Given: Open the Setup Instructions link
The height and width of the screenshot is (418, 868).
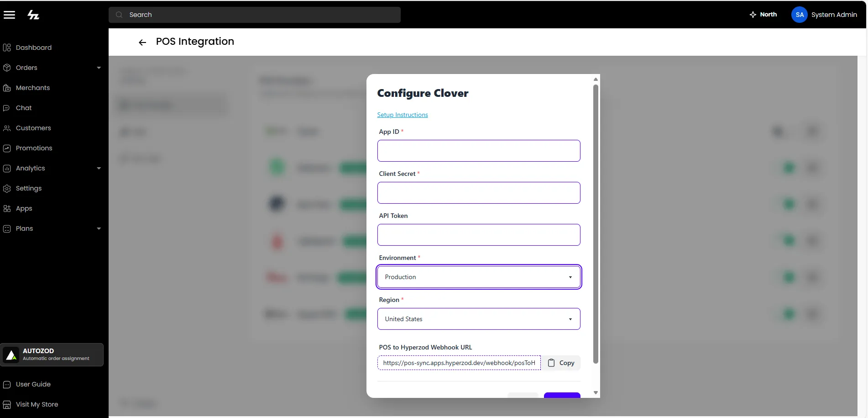Looking at the screenshot, I should tap(403, 115).
